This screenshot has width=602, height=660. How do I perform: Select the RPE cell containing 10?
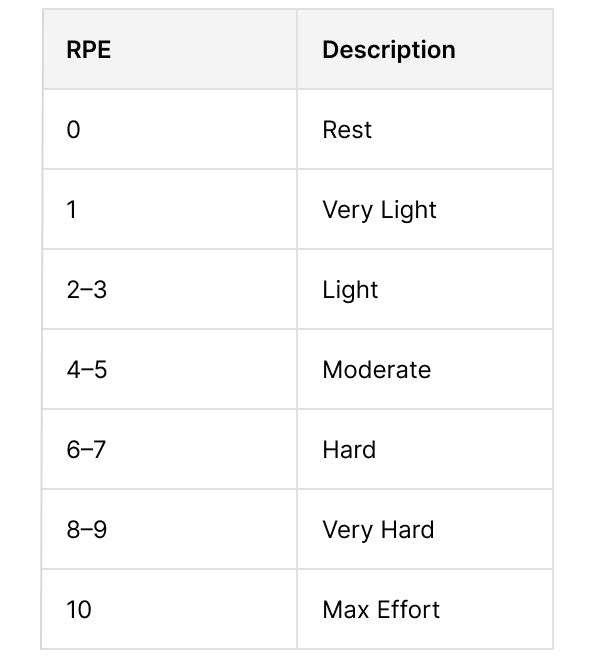[78, 610]
